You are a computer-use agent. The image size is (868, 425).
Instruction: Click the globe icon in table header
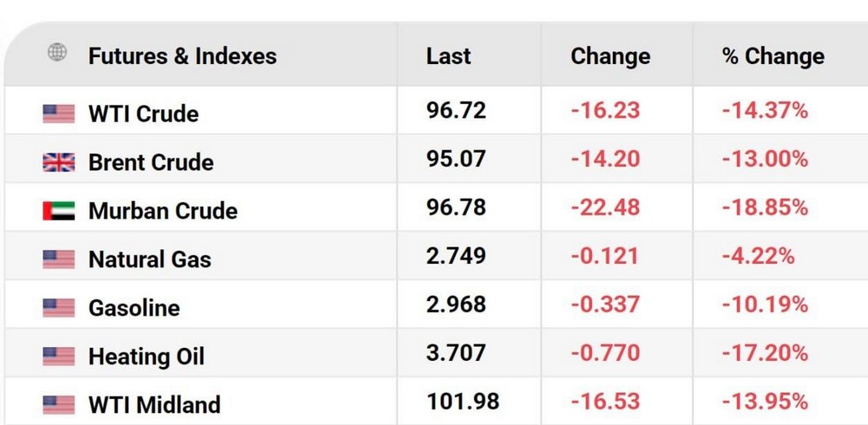57,53
